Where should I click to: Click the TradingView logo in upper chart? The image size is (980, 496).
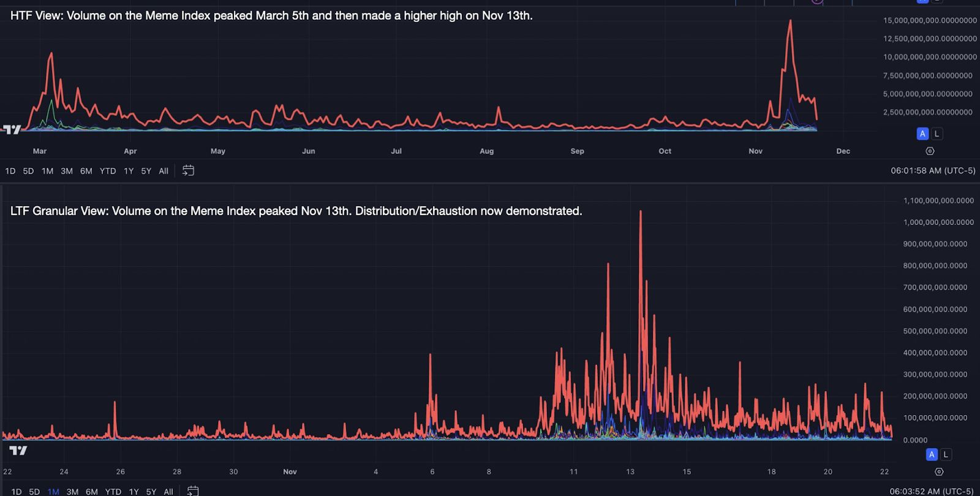tap(12, 129)
